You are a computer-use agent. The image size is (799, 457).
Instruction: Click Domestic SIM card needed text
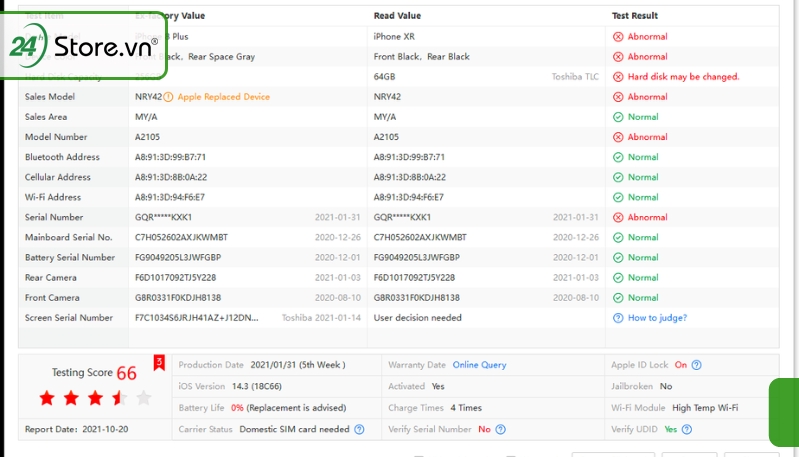295,429
